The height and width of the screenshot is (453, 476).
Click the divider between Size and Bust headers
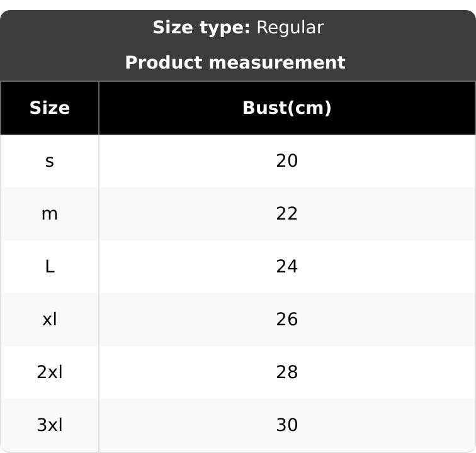(x=99, y=108)
